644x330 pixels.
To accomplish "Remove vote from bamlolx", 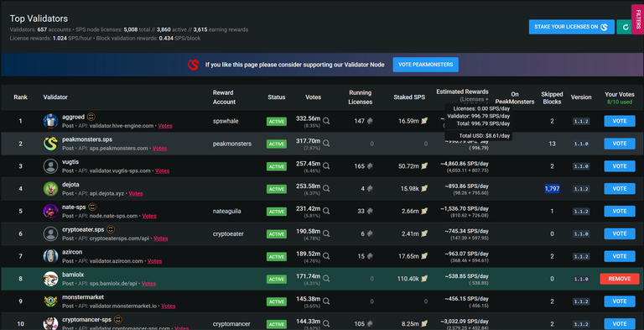I will [620, 279].
